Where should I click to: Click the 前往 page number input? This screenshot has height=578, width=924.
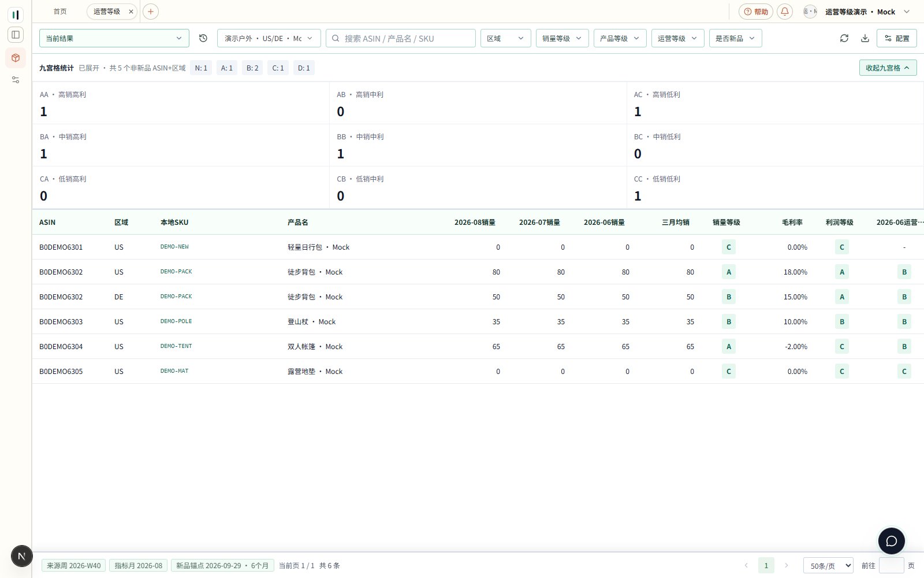click(892, 565)
